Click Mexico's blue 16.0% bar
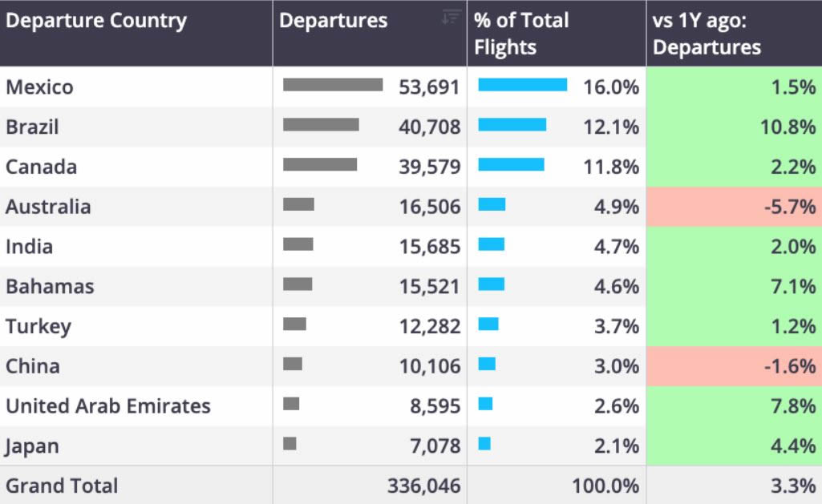 point(523,85)
